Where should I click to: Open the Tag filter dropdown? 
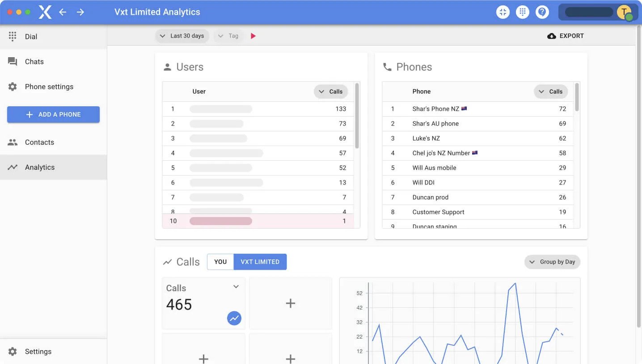click(x=228, y=36)
